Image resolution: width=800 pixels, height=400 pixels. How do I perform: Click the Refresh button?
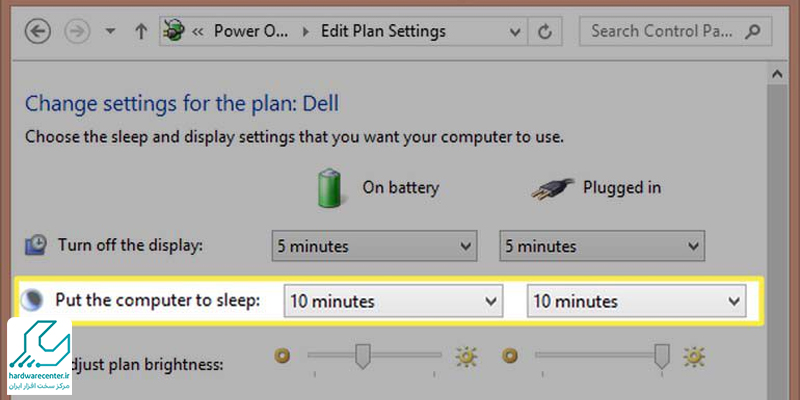545,32
